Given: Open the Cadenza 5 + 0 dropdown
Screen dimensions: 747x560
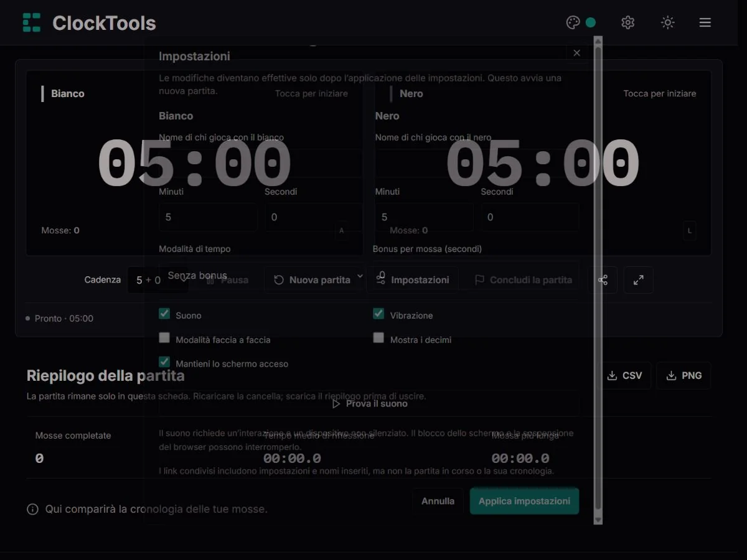Looking at the screenshot, I should pos(157,280).
